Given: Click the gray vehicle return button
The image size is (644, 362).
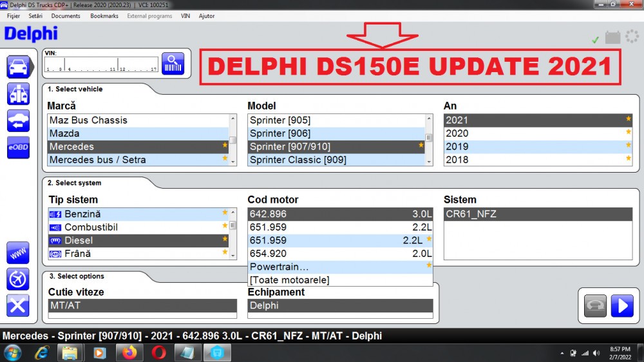Looking at the screenshot, I should 595,306.
